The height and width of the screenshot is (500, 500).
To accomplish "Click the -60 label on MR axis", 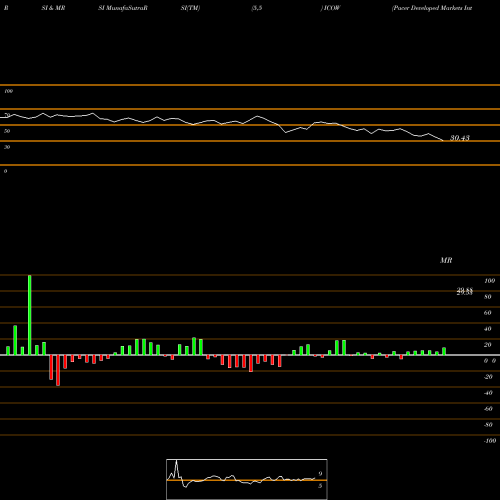I will tap(488, 409).
